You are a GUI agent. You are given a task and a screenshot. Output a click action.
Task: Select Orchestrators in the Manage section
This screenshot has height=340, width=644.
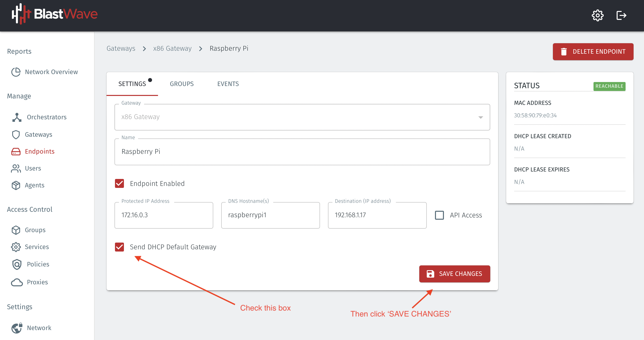[x=47, y=117]
